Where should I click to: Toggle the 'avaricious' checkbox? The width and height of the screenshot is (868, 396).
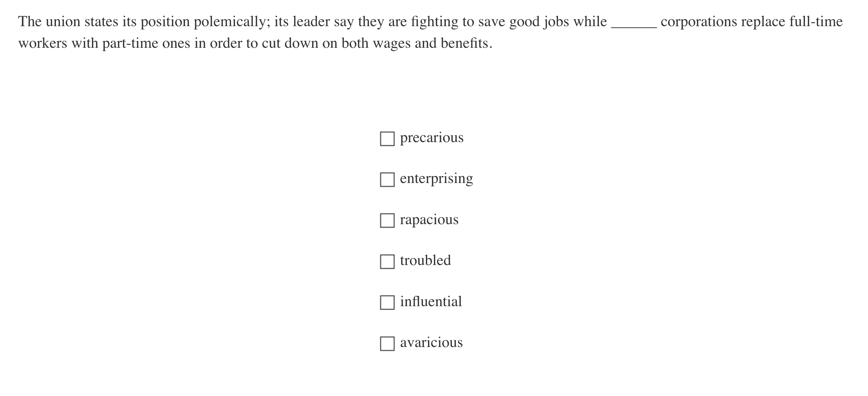coord(387,343)
